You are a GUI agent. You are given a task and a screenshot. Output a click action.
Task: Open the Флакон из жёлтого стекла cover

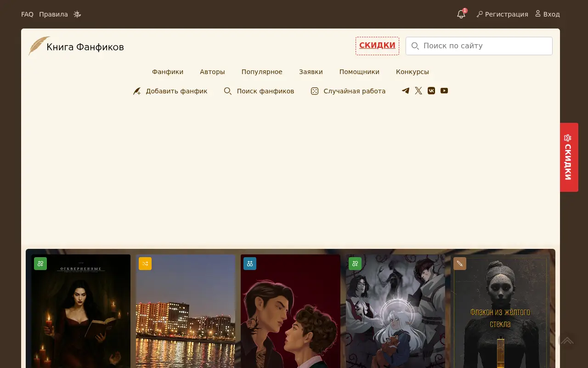click(x=500, y=311)
